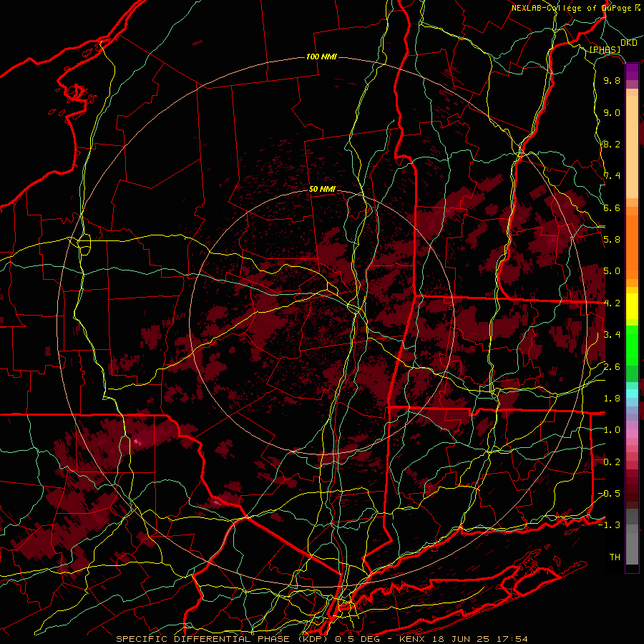Click the 6.6 value on color scale
The height and width of the screenshot is (644, 644).
pos(612,208)
